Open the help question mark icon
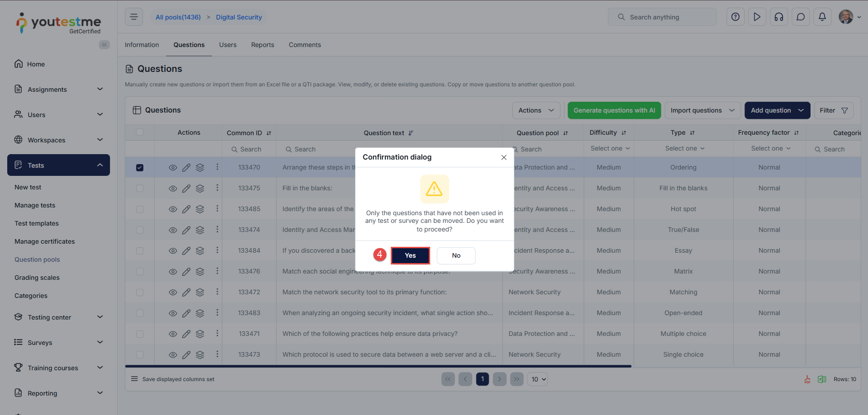This screenshot has width=868, height=415. (x=735, y=17)
